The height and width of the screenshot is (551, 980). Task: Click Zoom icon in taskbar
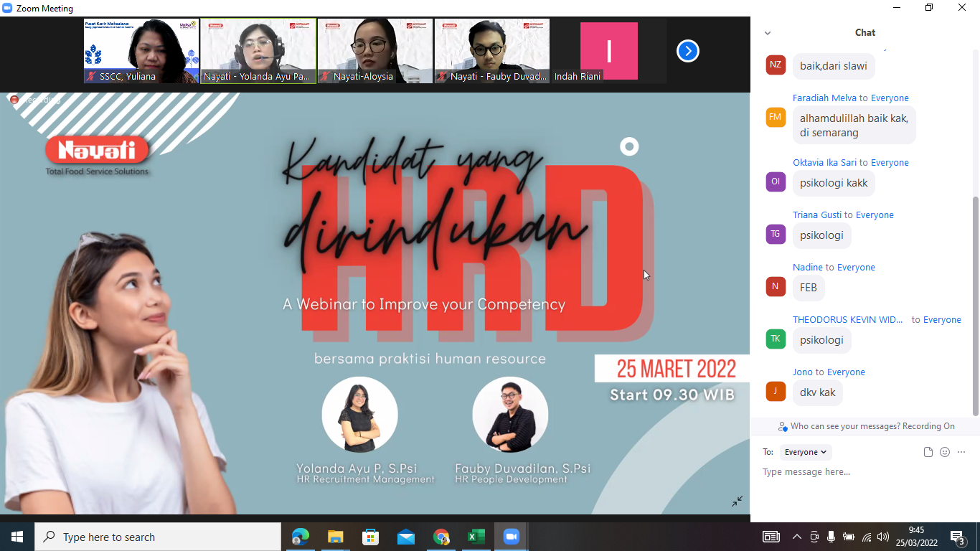point(512,537)
